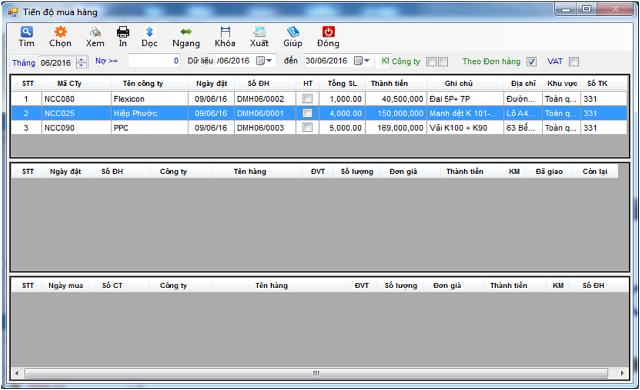Image resolution: width=640 pixels, height=390 pixels.
Task: Select order number DMH06/0003
Action: [x=265, y=128]
